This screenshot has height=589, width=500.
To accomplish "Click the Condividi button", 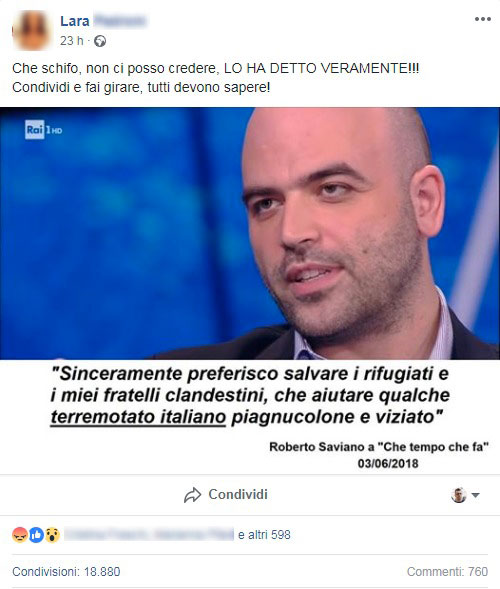I will point(226,495).
